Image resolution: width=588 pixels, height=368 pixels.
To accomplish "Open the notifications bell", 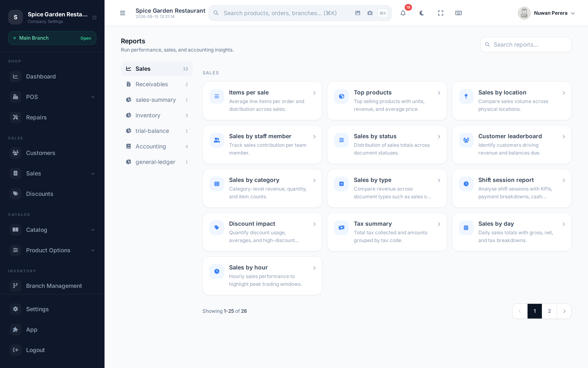I will (x=403, y=13).
